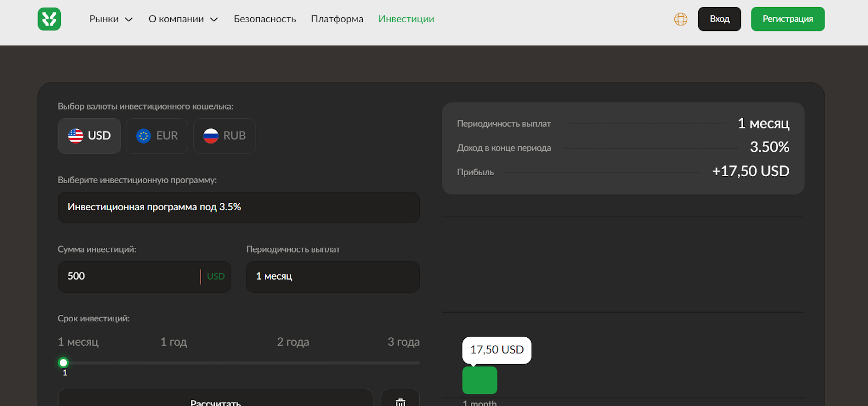The width and height of the screenshot is (868, 406).
Task: Click the Вход login button
Action: [719, 19]
